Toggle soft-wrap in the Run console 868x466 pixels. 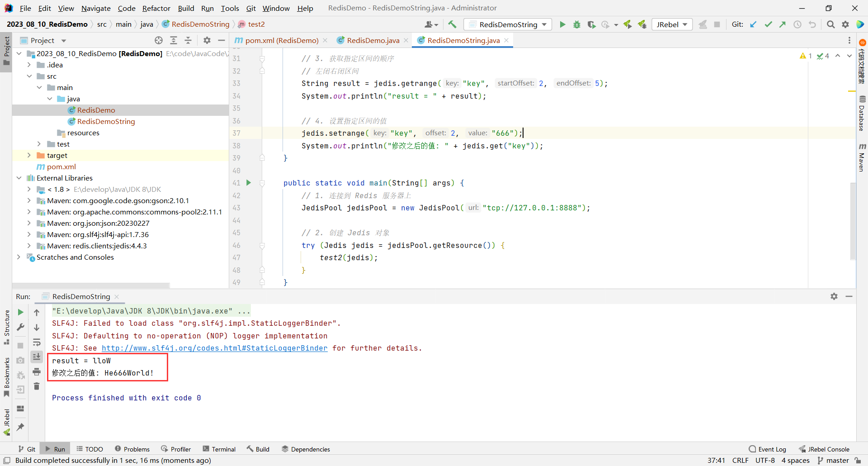(37, 342)
